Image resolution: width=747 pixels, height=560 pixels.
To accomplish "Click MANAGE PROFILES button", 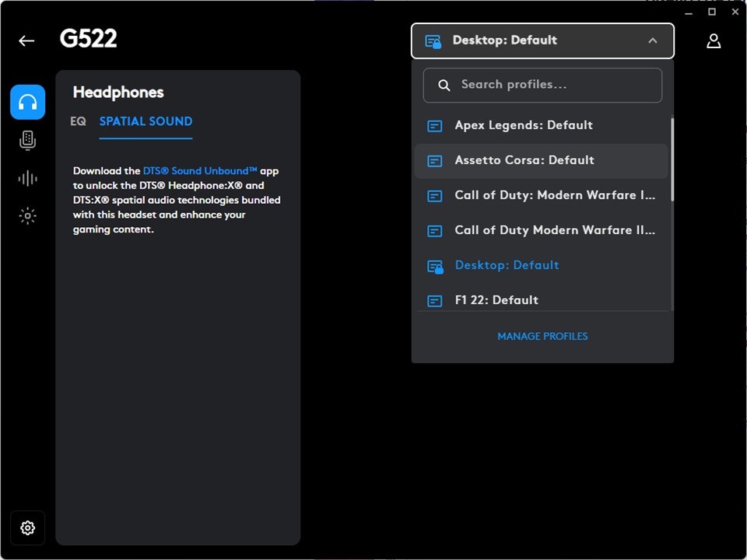I will [542, 336].
